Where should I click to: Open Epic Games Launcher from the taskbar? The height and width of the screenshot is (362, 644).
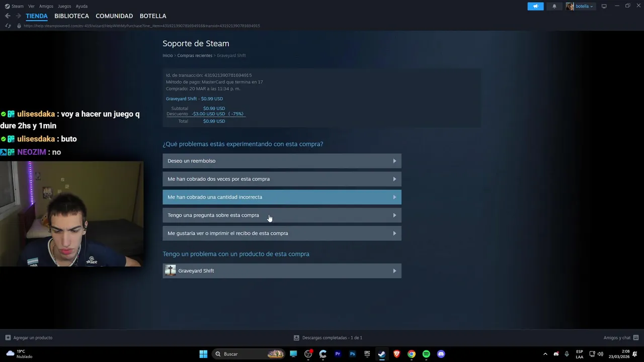[x=367, y=354]
